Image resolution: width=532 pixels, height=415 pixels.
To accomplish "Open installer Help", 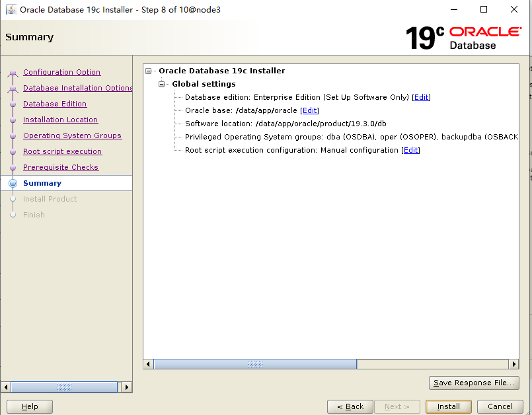I will click(30, 406).
